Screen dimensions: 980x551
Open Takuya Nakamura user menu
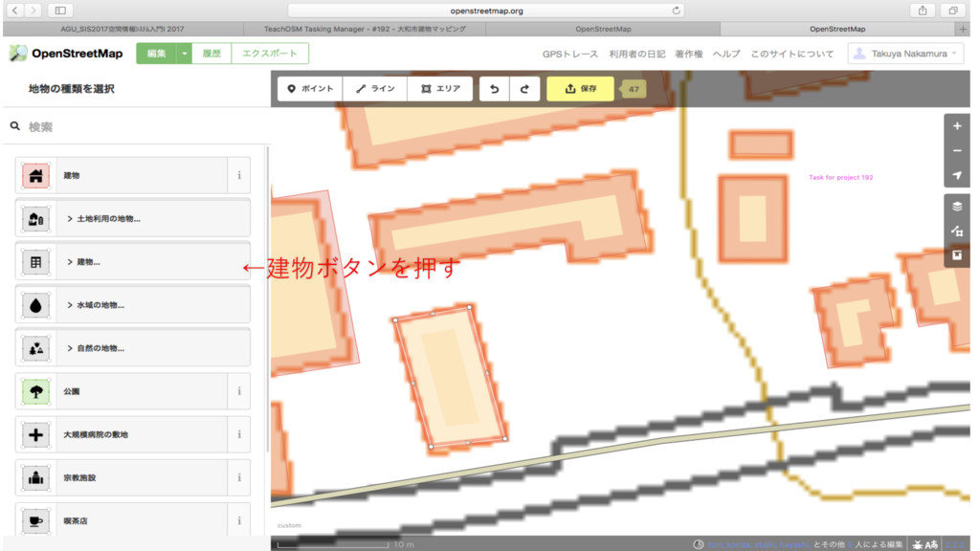pyautogui.click(x=905, y=54)
